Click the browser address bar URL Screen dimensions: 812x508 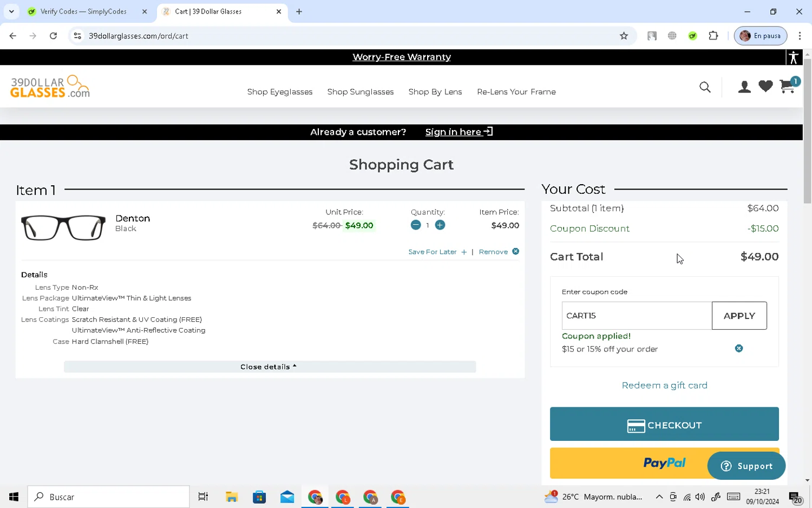pos(139,36)
